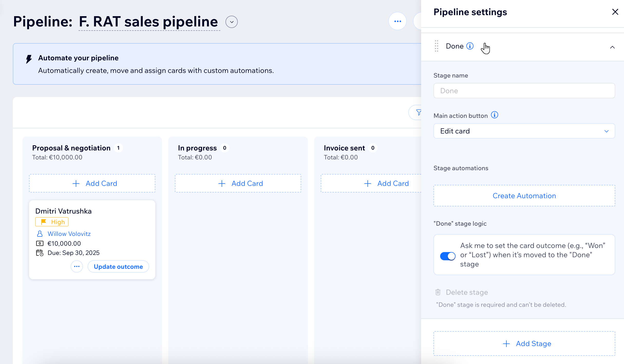Click the person icon next to Willow Volovitz
Viewport: 624px width, 364px height.
tap(40, 234)
